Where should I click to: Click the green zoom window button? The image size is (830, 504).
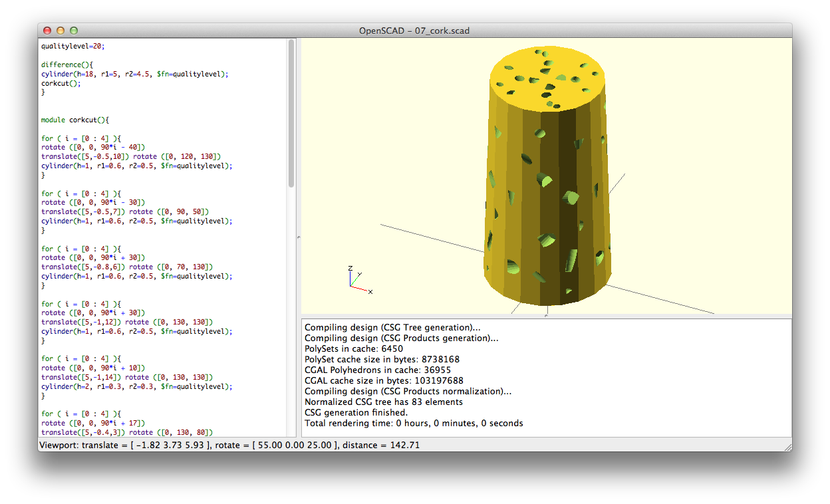(x=74, y=31)
